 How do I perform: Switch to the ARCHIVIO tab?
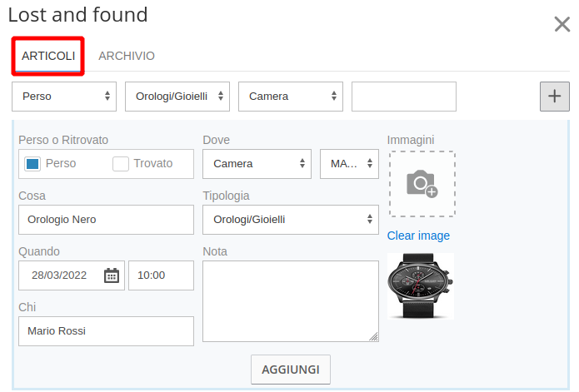pyautogui.click(x=127, y=56)
